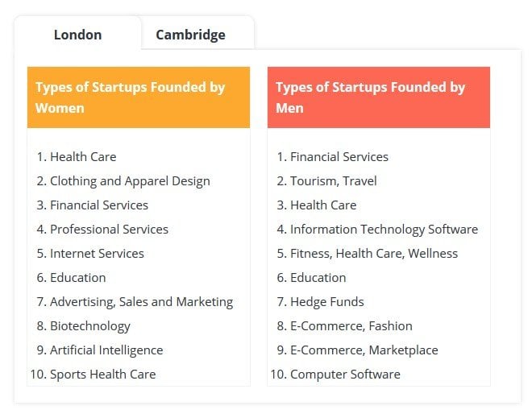The image size is (532, 414).
Task: Click the orange Women startups header
Action: pos(138,97)
